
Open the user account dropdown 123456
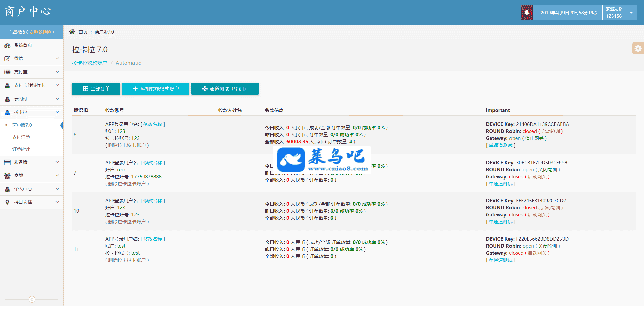pyautogui.click(x=620, y=13)
